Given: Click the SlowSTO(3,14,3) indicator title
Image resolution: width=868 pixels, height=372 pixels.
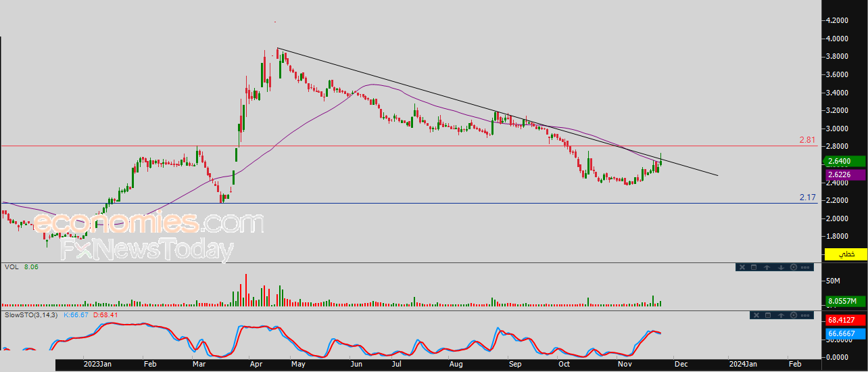Looking at the screenshot, I should point(31,315).
